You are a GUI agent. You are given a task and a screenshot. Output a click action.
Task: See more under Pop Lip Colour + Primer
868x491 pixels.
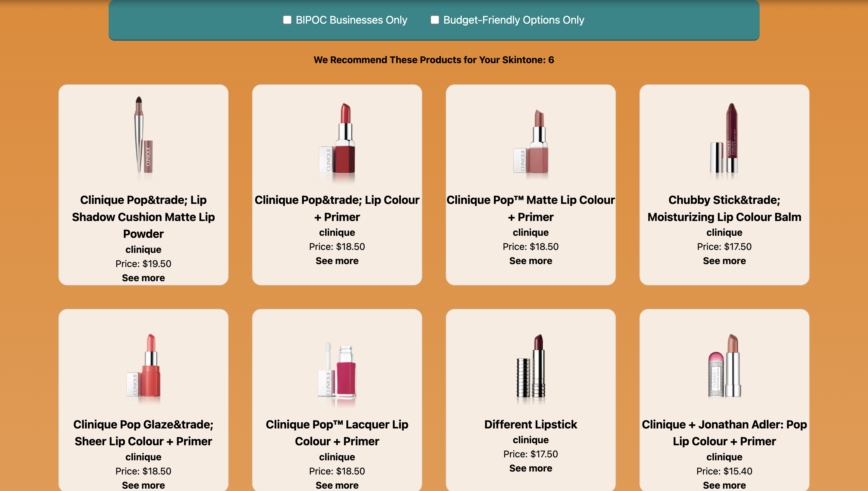(337, 261)
